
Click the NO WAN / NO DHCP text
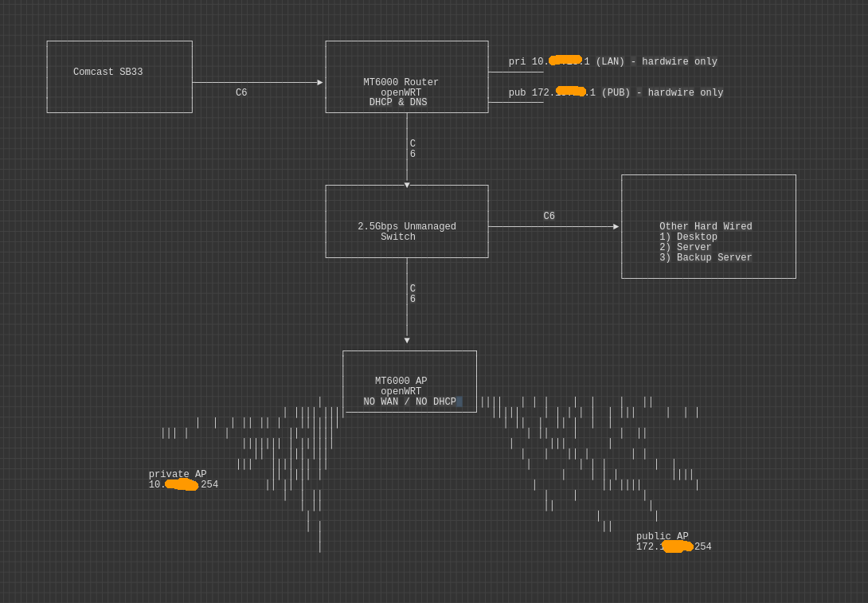pos(409,402)
